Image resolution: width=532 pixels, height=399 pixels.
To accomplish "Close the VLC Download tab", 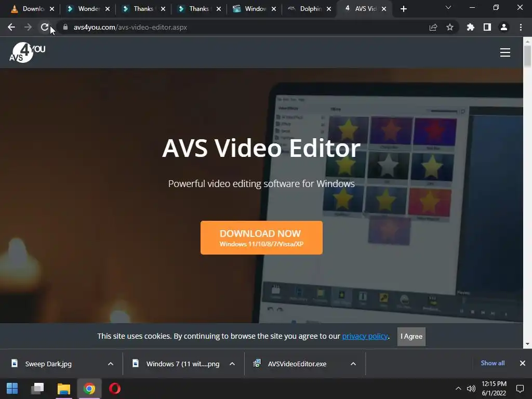I will pos(52,9).
